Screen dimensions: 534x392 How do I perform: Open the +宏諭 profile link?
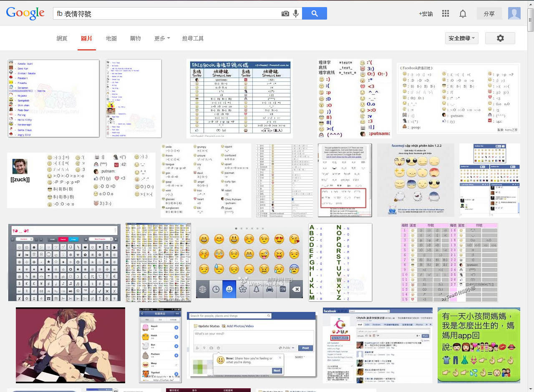[x=426, y=14]
